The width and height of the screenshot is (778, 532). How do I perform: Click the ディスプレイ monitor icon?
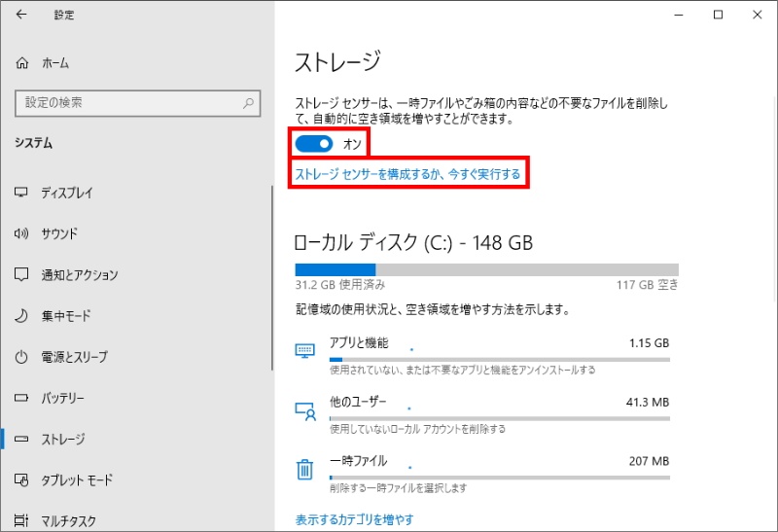point(21,193)
